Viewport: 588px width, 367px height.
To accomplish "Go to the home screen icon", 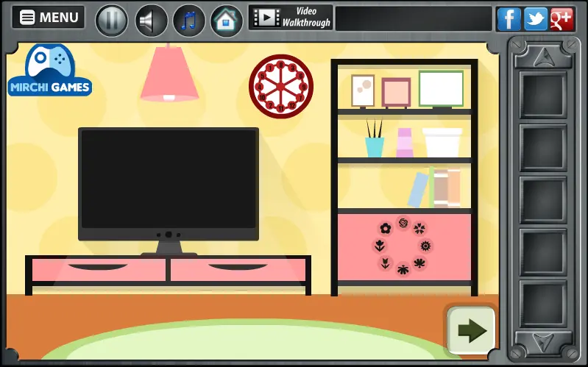I will pyautogui.click(x=227, y=21).
